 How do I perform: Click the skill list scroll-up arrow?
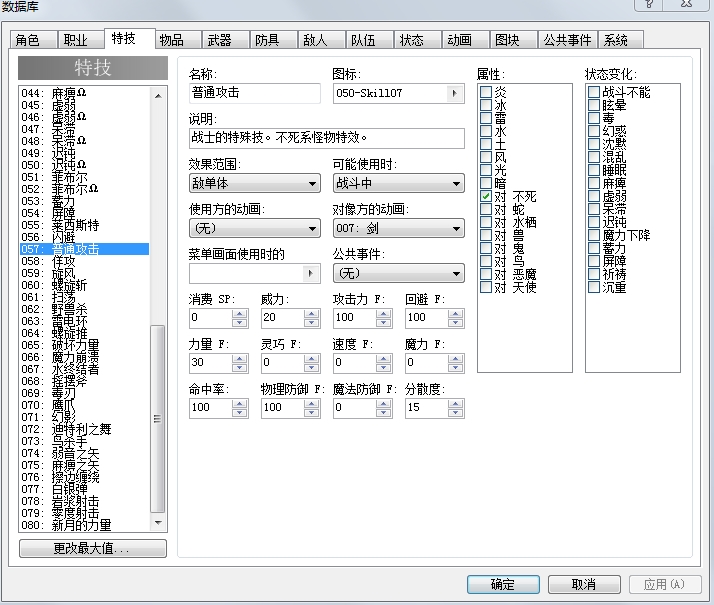tap(158, 96)
